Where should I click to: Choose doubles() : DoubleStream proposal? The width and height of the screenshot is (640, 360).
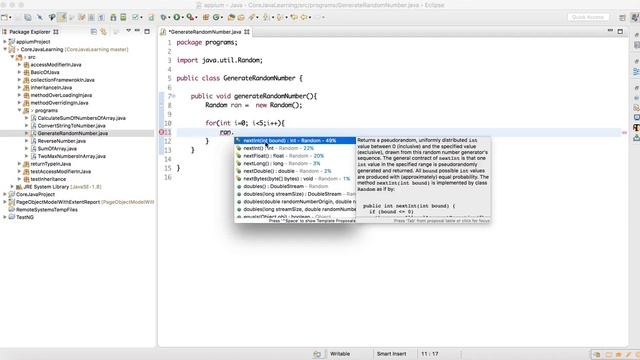point(295,186)
